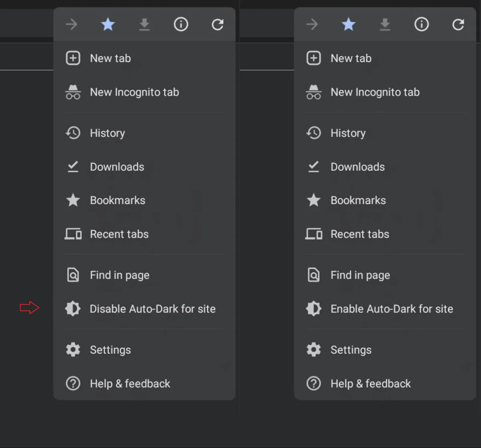Image resolution: width=481 pixels, height=448 pixels.
Task: Open Recent tabs in the left menu
Action: (x=144, y=234)
